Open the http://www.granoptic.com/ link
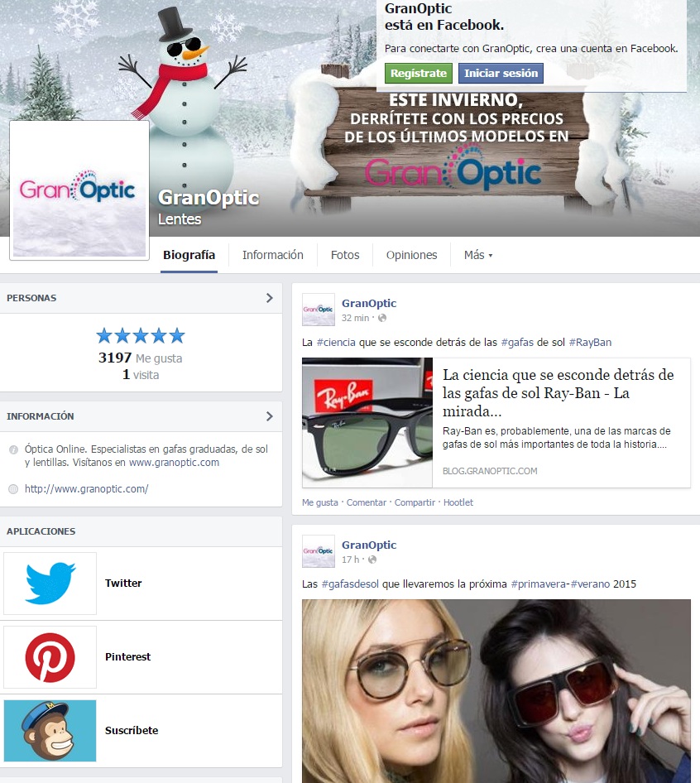Image resolution: width=700 pixels, height=783 pixels. tap(86, 489)
